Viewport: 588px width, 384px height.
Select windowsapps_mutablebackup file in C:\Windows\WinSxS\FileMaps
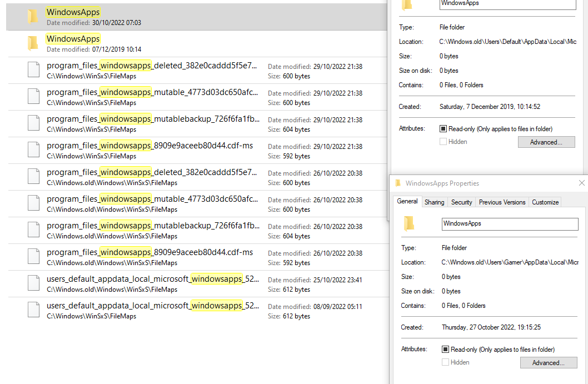pyautogui.click(x=153, y=119)
